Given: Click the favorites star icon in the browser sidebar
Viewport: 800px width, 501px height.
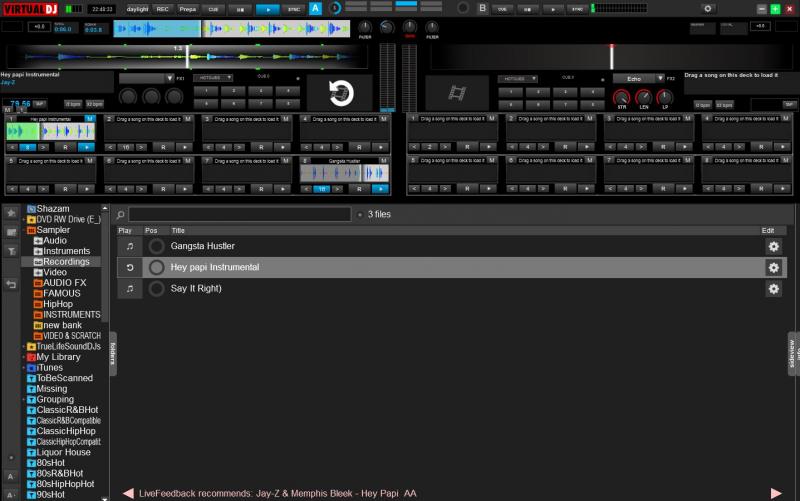Looking at the screenshot, I should click(x=11, y=213).
